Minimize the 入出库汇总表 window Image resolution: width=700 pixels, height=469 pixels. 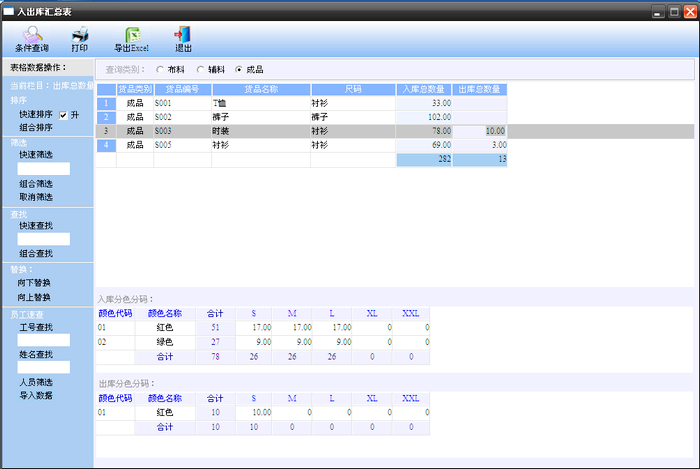658,10
